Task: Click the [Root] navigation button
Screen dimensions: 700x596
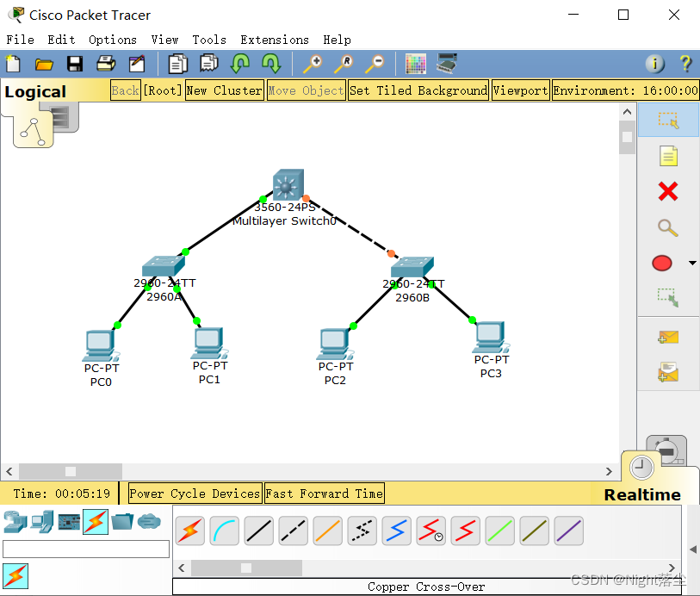Action: click(163, 90)
